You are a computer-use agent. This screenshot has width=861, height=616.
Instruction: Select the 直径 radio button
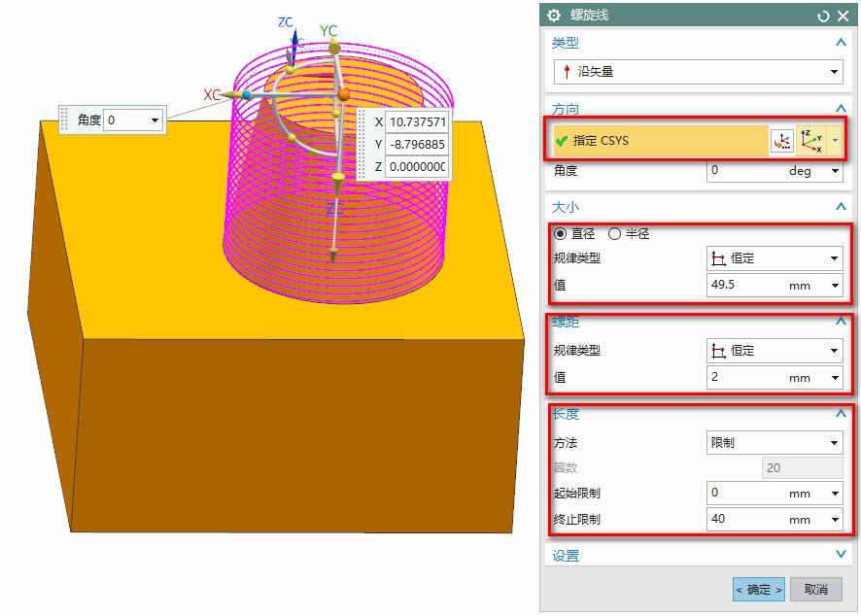point(560,233)
